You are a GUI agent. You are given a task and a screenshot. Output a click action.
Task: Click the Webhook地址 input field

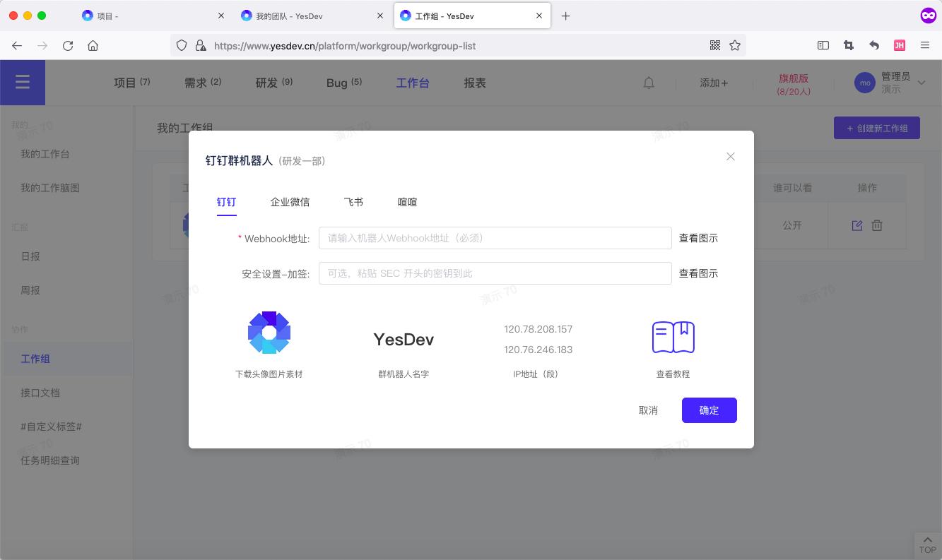click(495, 238)
